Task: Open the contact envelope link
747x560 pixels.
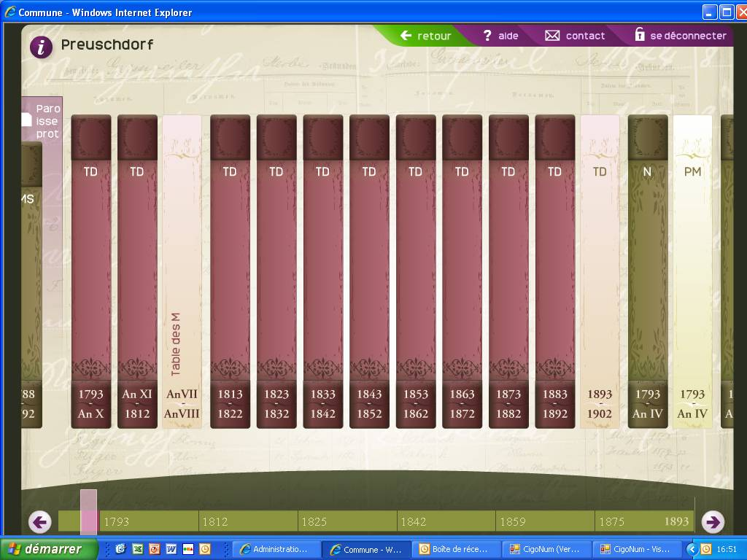Action: point(576,36)
